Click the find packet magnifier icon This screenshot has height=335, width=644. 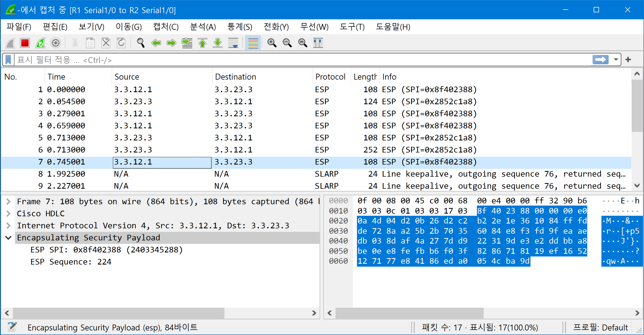pos(141,43)
